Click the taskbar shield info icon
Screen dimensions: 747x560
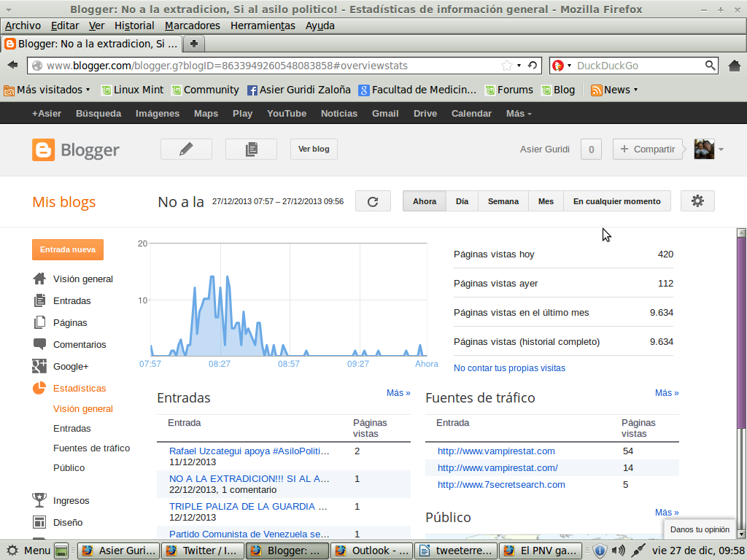(x=600, y=551)
